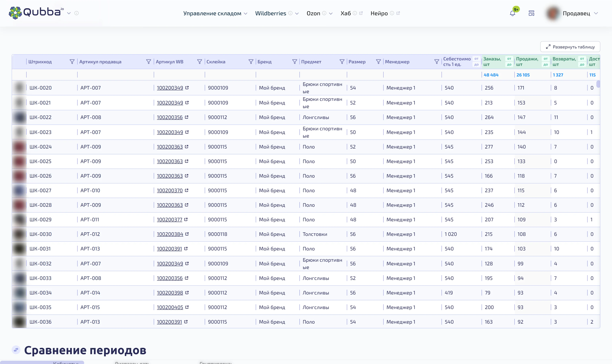Click product thumbnail in ШК-0031 row

(19, 249)
